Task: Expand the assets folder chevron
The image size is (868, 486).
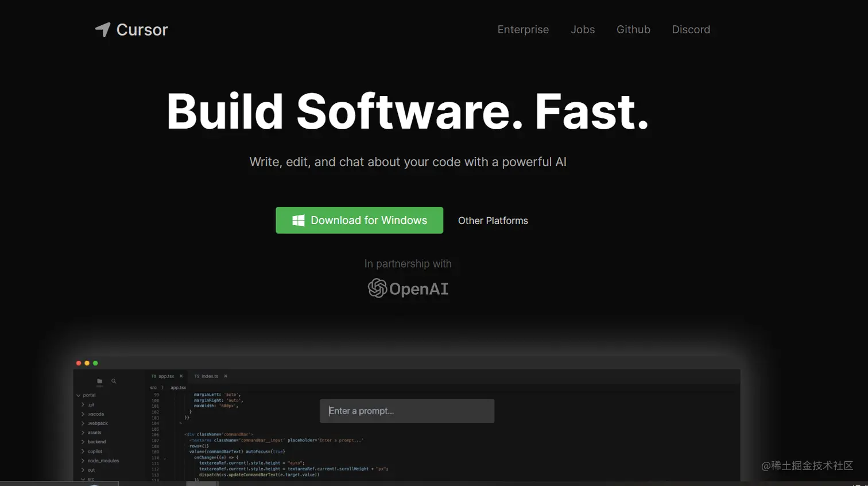Action: [83, 433]
